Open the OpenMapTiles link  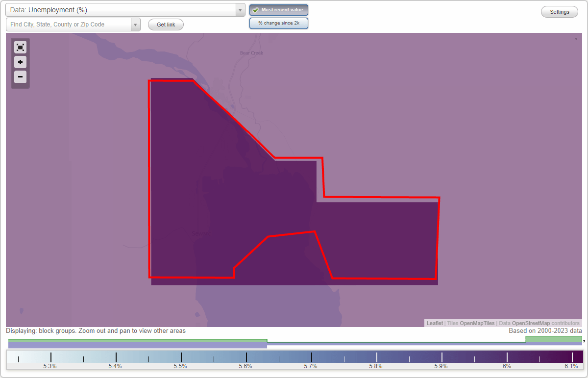(x=477, y=323)
